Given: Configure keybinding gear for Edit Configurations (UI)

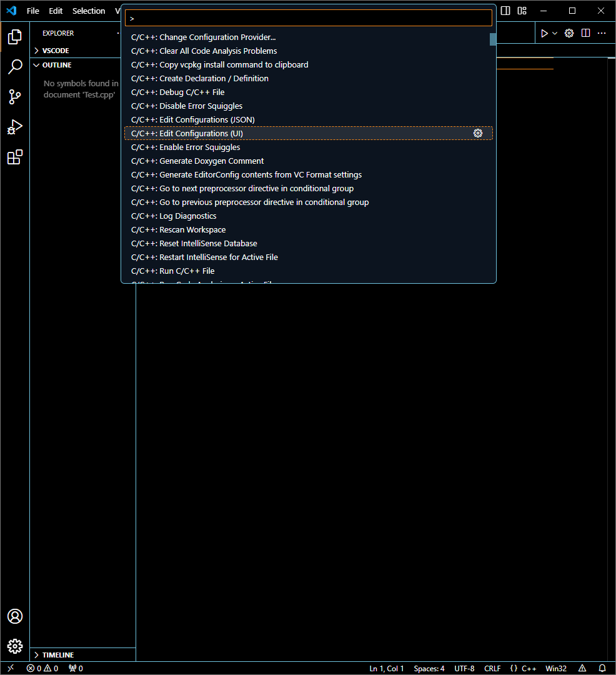Looking at the screenshot, I should (x=478, y=134).
